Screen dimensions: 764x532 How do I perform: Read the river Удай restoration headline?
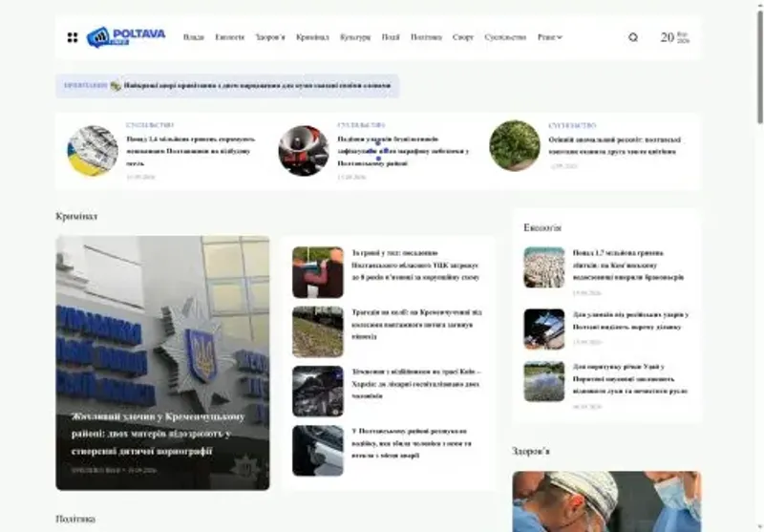pos(630,378)
